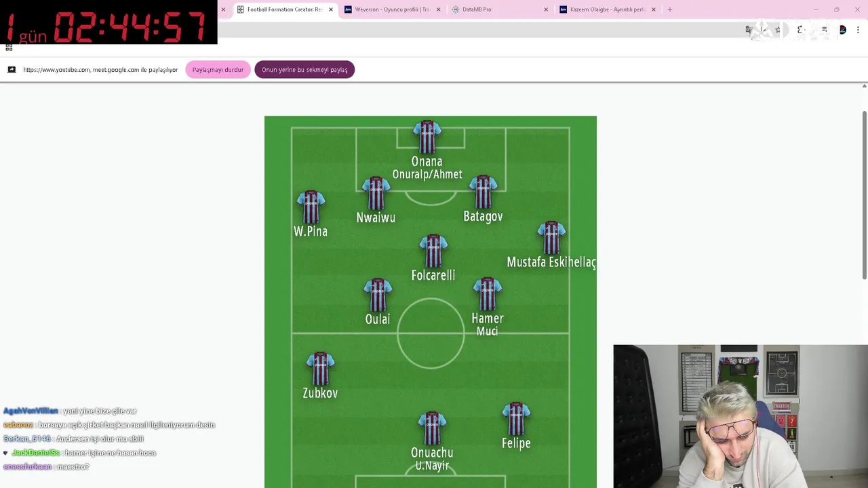Click the Onuralp/Ahmet name label
This screenshot has height=488, width=868.
tap(427, 174)
